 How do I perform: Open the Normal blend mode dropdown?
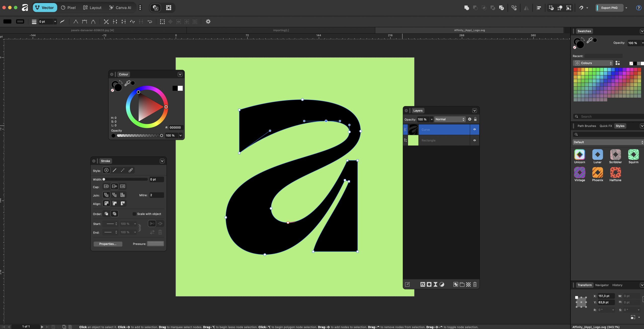click(450, 119)
